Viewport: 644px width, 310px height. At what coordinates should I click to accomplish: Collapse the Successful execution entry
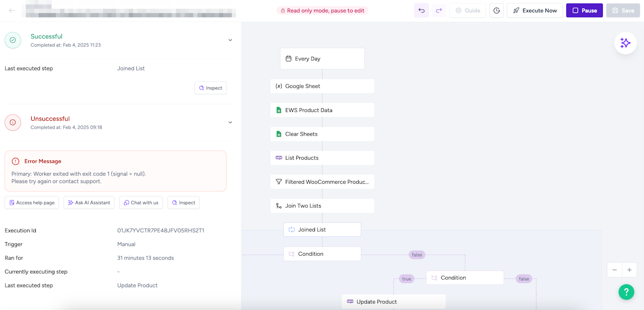[x=230, y=40]
